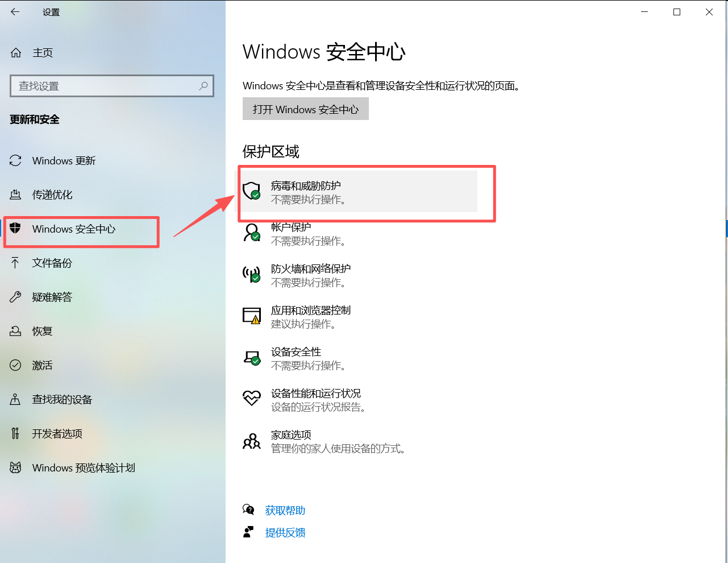Screen dimensions: 728x563
Task: Click the 开发者选项 tools icon
Action: [15, 433]
